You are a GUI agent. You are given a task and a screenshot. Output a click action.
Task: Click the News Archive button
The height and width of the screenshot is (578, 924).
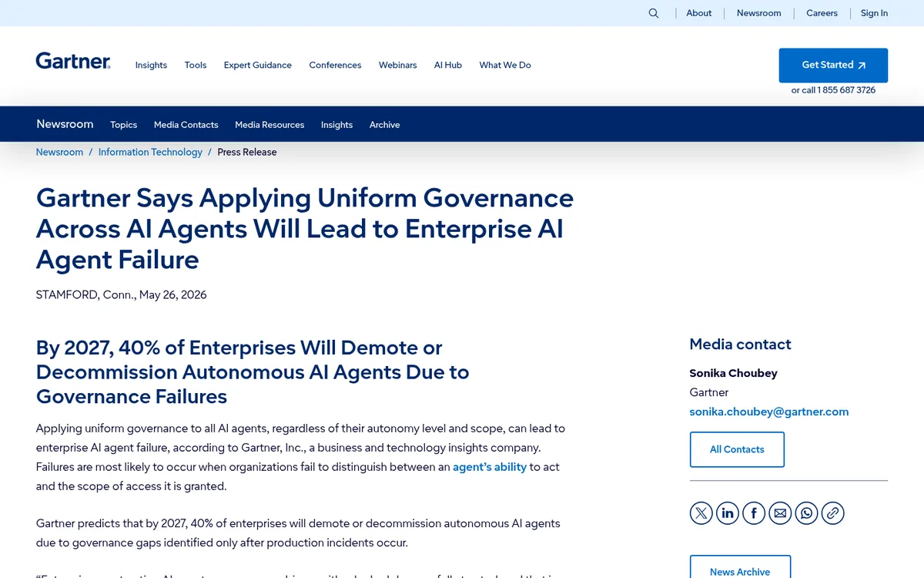(740, 570)
